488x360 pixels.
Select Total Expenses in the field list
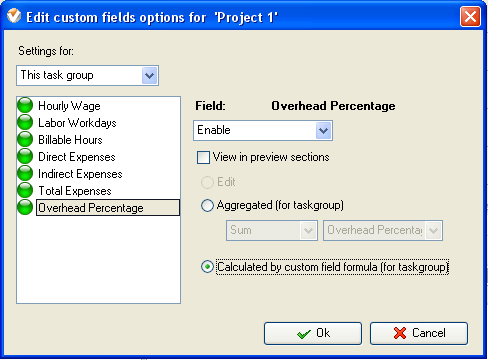(x=75, y=191)
